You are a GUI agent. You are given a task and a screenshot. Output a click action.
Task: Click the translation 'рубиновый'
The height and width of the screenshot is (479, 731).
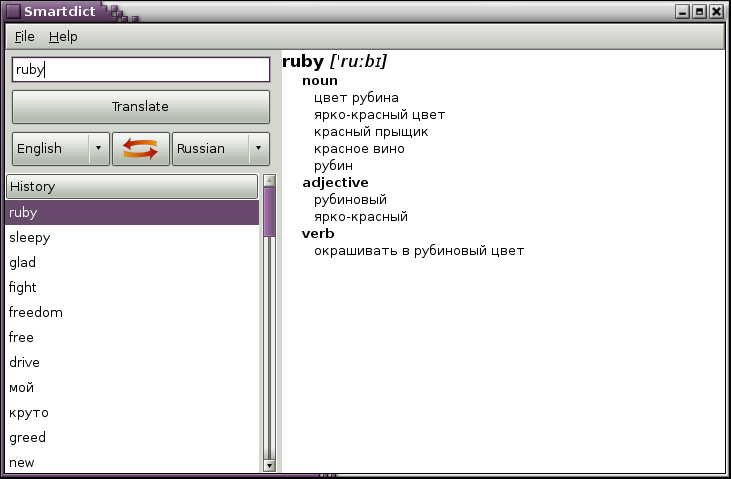(350, 200)
